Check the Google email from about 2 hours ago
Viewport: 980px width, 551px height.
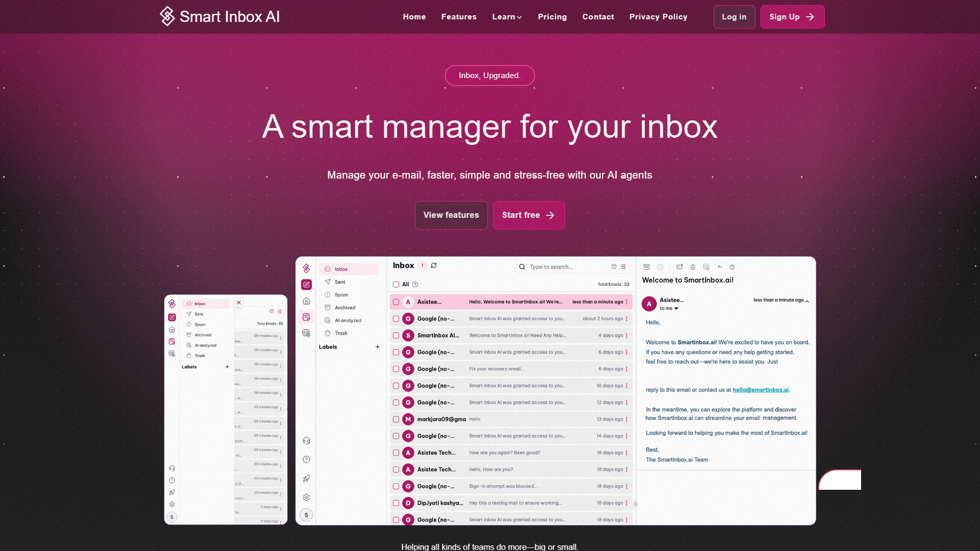tap(396, 319)
